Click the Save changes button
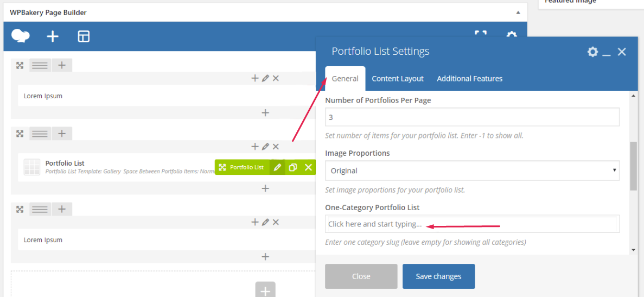Viewport: 644px width, 297px height. [438, 276]
